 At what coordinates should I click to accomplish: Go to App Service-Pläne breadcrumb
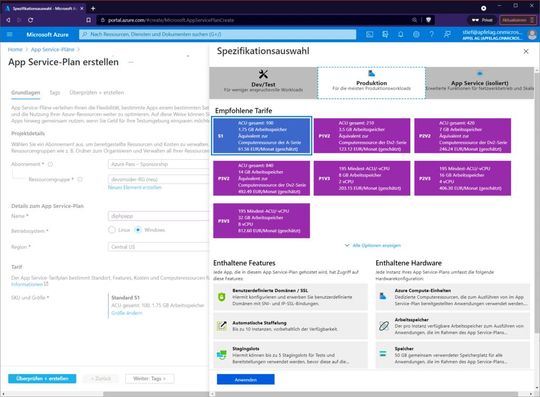(x=53, y=50)
